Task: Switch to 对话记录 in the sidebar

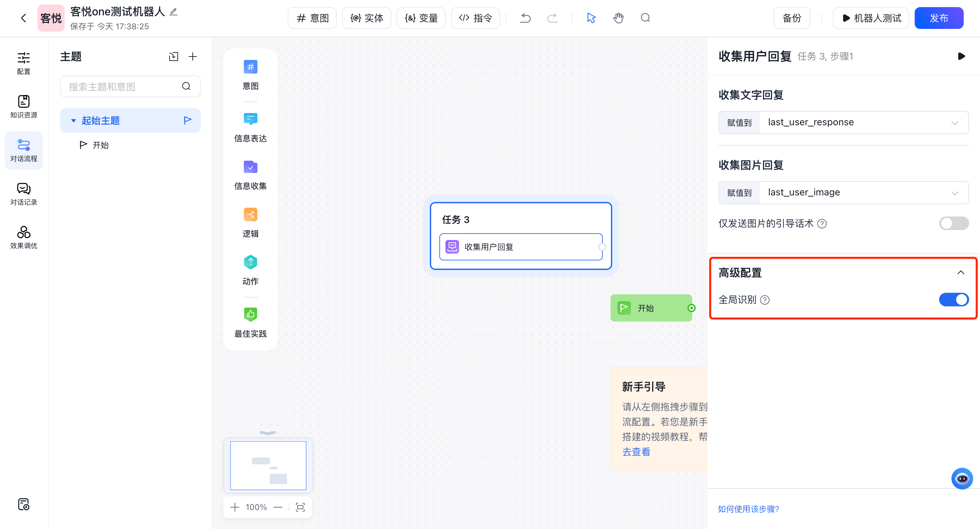Action: point(23,194)
